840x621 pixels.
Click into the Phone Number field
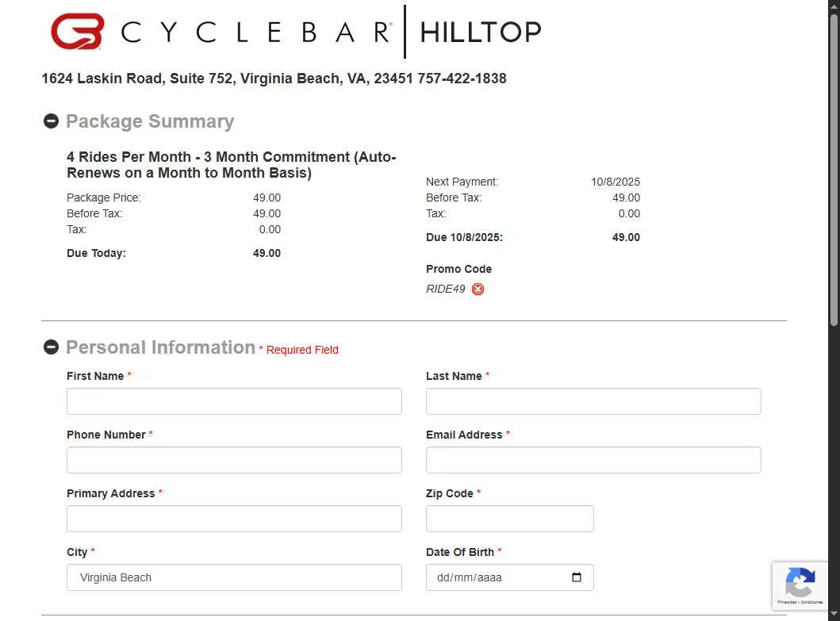234,460
